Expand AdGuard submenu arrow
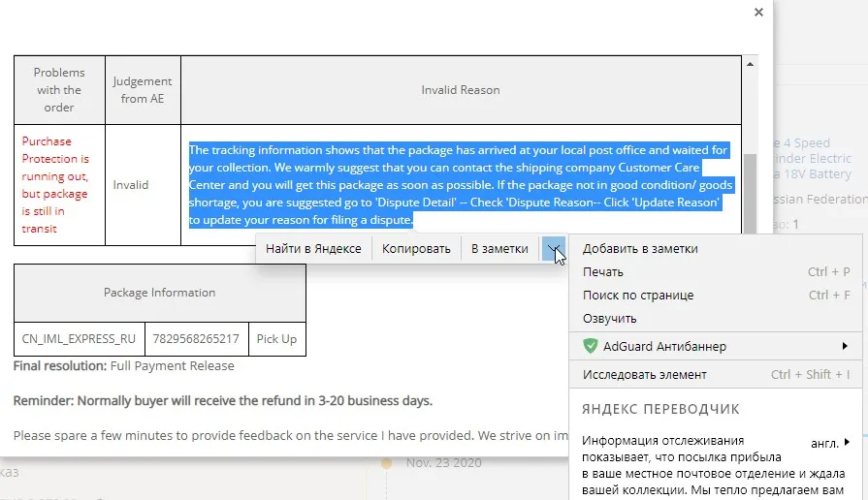Image resolution: width=868 pixels, height=500 pixels. [x=845, y=346]
